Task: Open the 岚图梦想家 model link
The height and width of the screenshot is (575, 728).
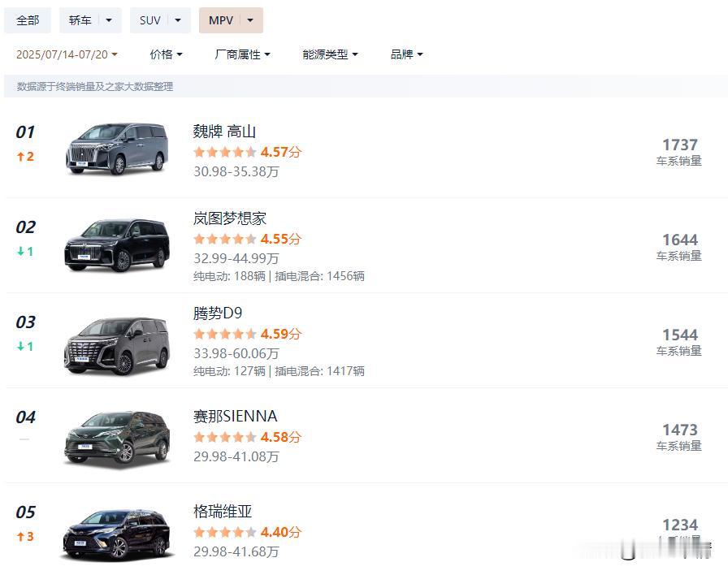Action: coord(229,218)
